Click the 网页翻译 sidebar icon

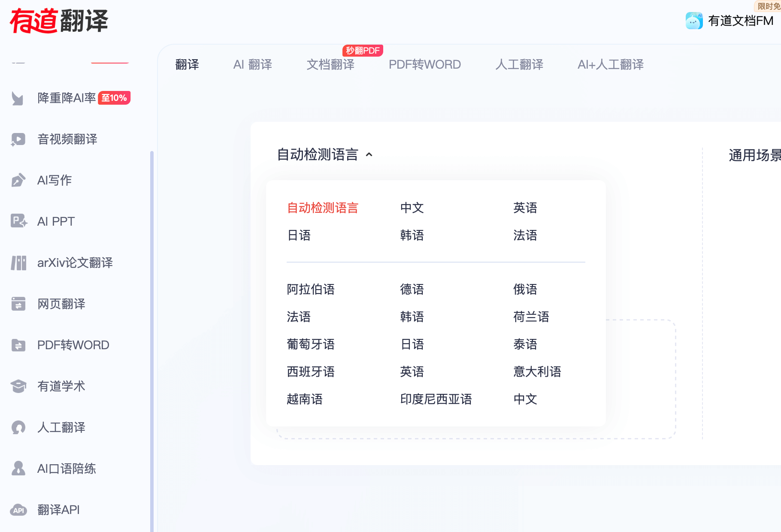[18, 304]
